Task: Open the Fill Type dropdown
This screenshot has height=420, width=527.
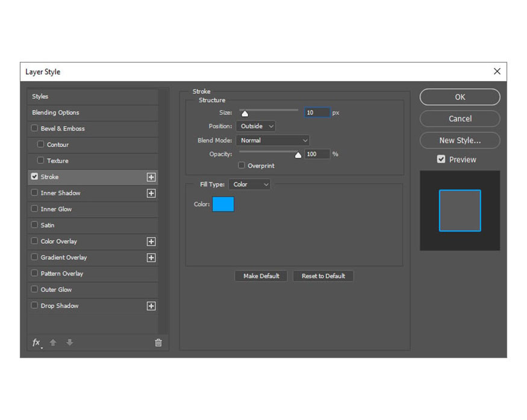Action: coord(249,185)
